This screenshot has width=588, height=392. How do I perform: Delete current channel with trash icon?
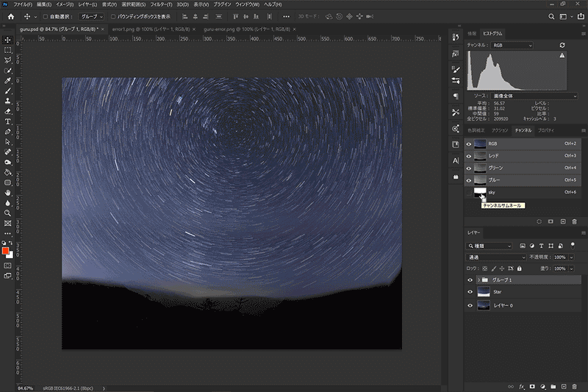pos(574,221)
